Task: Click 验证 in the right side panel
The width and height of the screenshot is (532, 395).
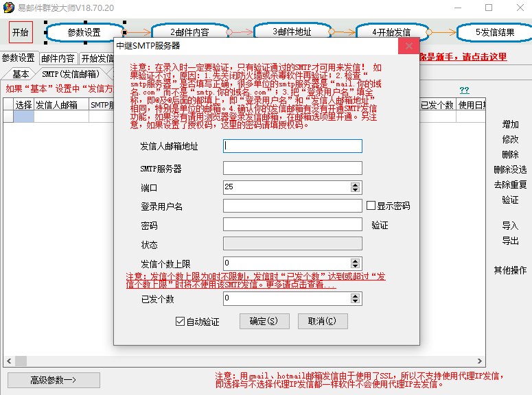Action: (510, 200)
